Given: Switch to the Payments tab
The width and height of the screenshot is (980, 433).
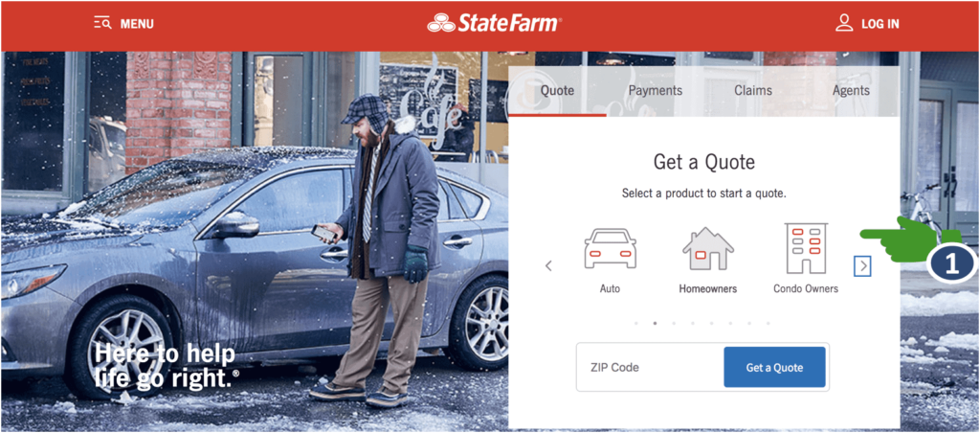Looking at the screenshot, I should [x=655, y=90].
